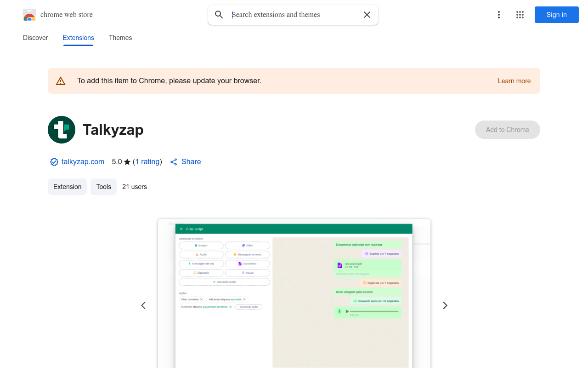This screenshot has height=368, width=588.
Task: Open the Themes tab
Action: tap(120, 38)
